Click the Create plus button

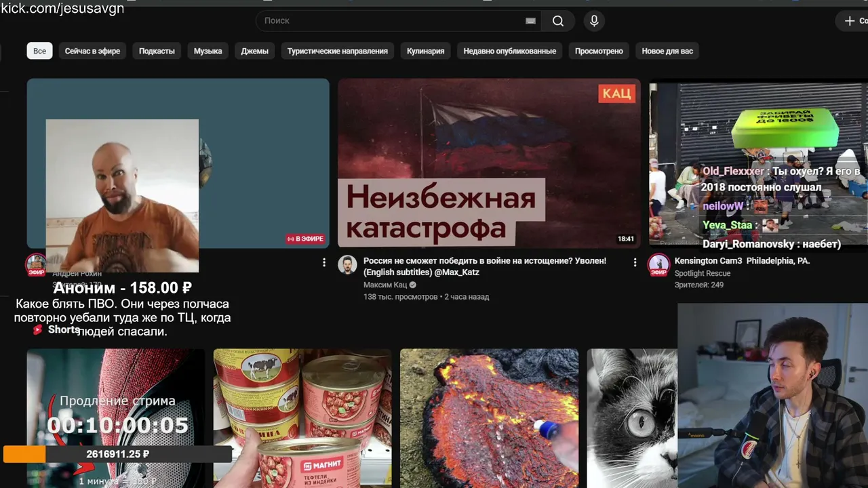coord(854,21)
